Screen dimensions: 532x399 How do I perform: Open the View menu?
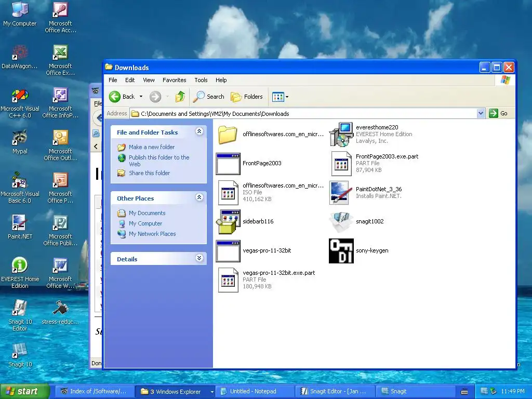pos(149,80)
